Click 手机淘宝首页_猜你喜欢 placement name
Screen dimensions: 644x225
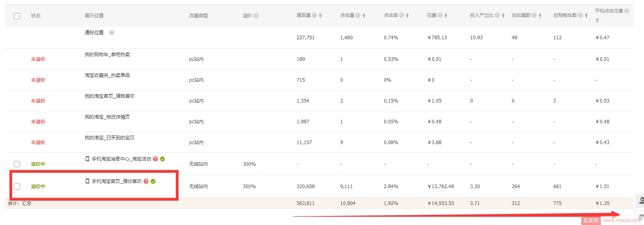click(117, 181)
